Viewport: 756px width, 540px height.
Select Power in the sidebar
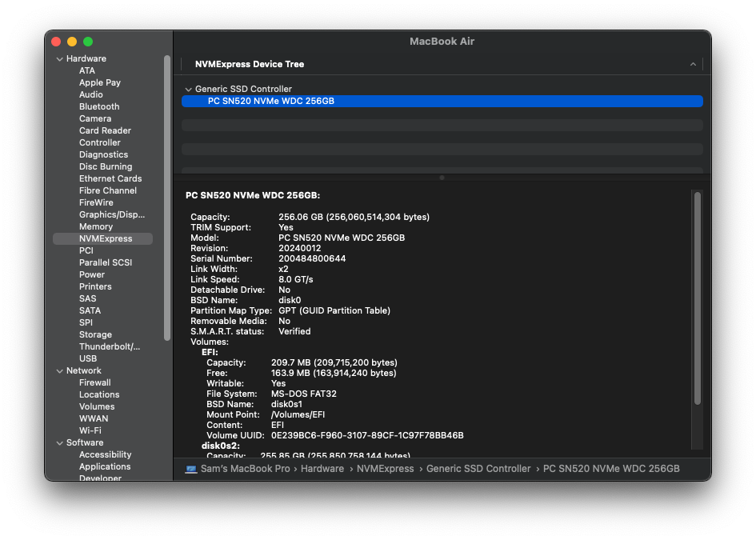92,275
